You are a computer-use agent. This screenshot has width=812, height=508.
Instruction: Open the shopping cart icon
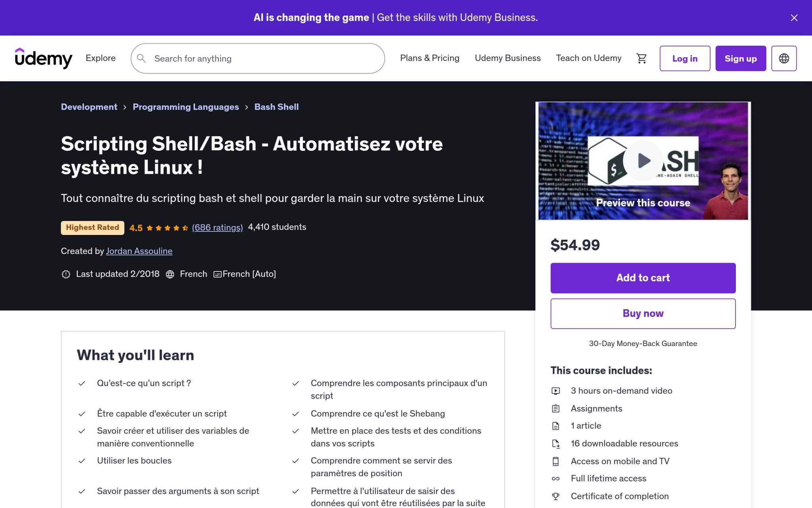click(642, 58)
